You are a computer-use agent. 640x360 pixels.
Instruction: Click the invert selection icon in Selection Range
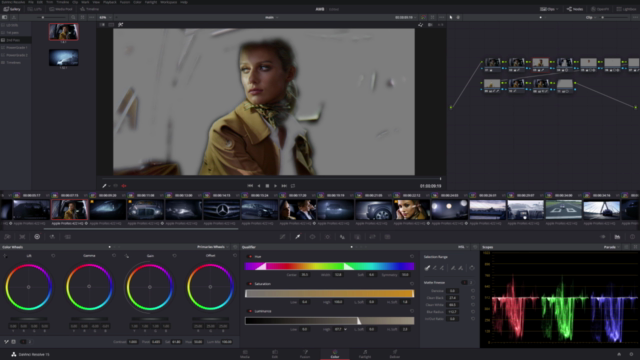(x=472, y=268)
